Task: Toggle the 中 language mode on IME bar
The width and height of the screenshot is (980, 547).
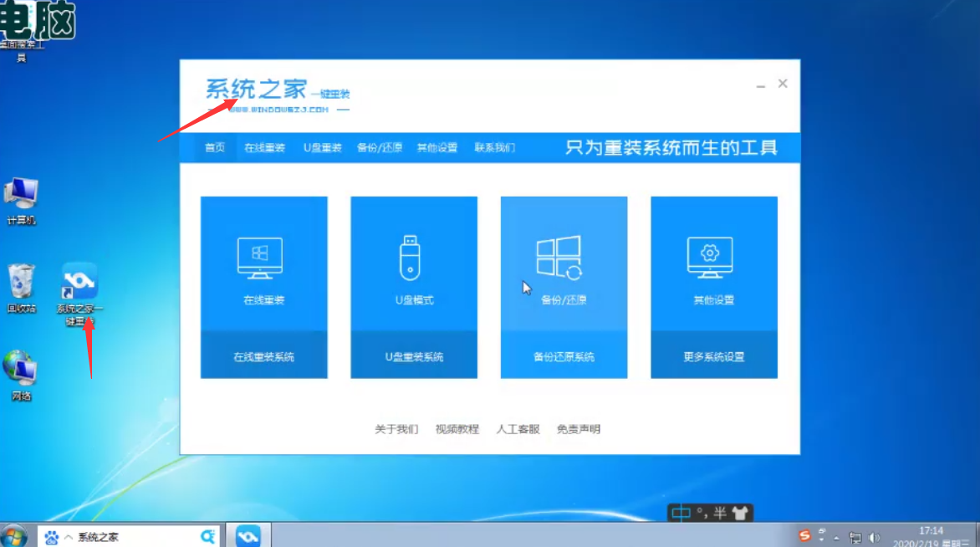Action: pyautogui.click(x=681, y=514)
